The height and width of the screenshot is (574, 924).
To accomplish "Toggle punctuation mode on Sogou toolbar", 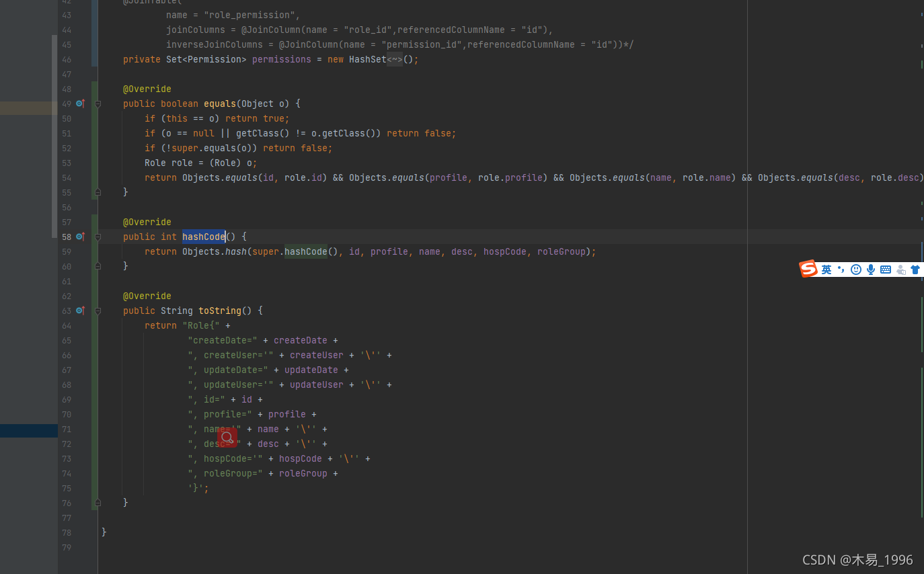I will [x=841, y=269].
